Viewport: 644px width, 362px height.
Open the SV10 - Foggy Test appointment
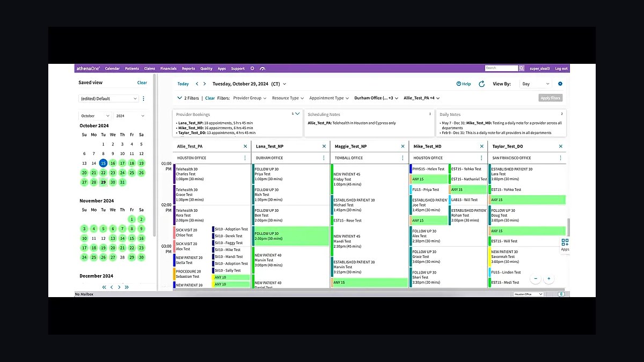click(231, 243)
